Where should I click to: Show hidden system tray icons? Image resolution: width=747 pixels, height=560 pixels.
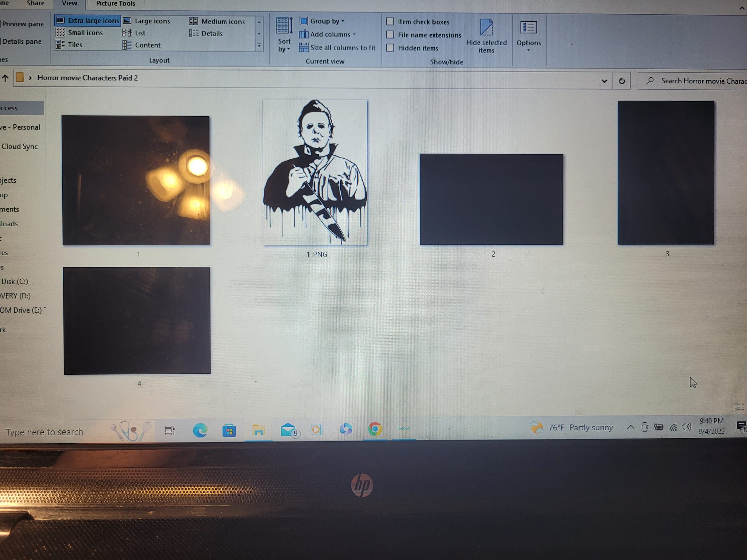630,427
